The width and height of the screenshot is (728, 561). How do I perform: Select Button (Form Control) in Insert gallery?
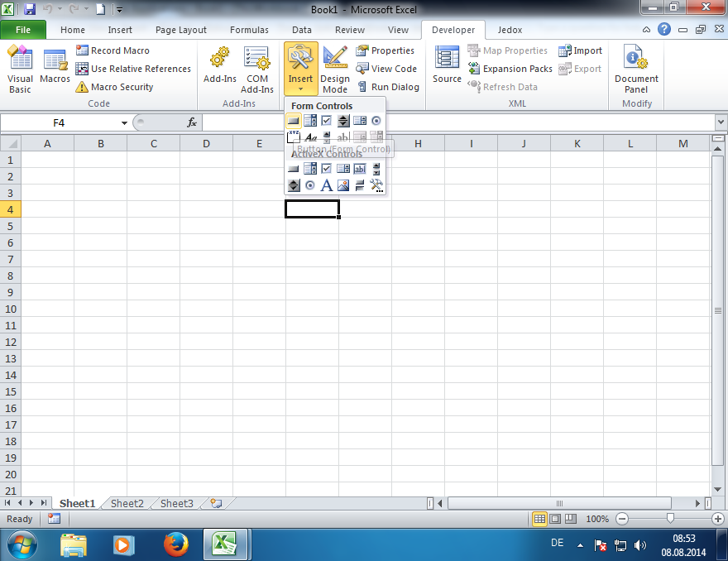coord(293,121)
